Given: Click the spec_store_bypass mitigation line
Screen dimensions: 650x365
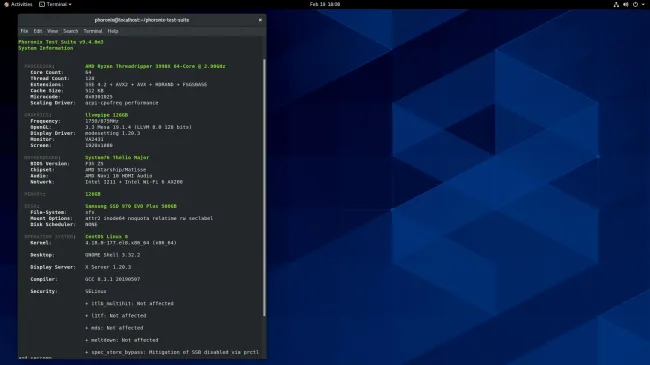Looking at the screenshot, I should pyautogui.click(x=172, y=352).
